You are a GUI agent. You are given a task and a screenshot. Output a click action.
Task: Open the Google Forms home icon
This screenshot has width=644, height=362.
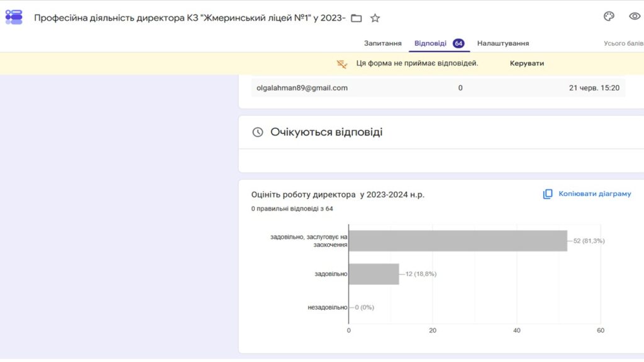(x=14, y=17)
